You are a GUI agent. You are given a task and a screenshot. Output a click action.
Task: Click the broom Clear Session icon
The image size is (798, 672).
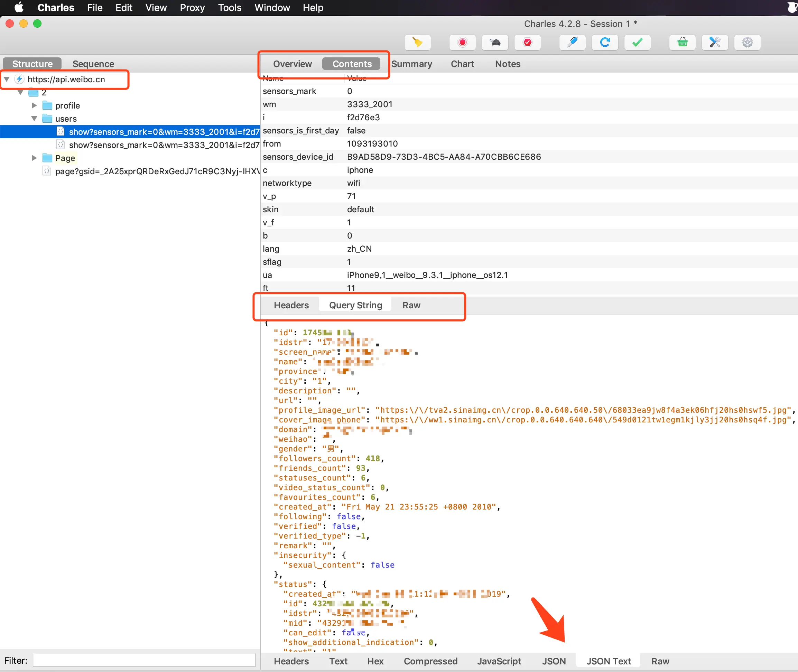click(x=417, y=42)
